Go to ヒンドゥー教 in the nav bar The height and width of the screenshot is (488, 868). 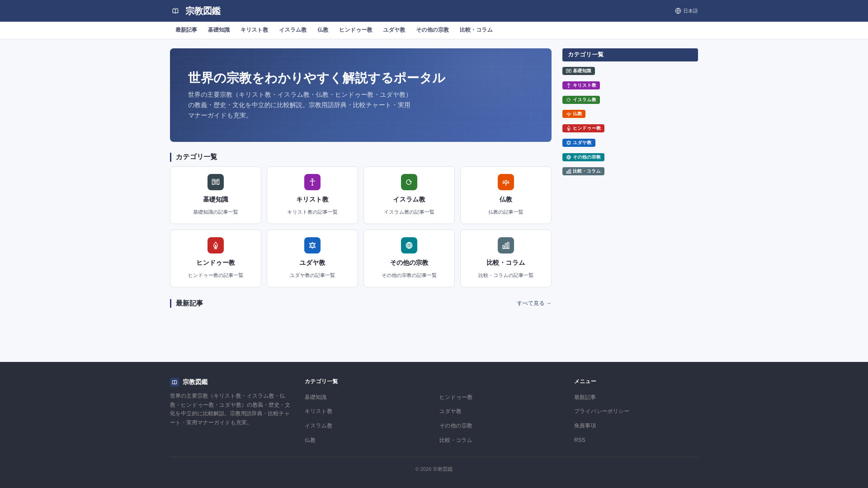[x=356, y=30]
